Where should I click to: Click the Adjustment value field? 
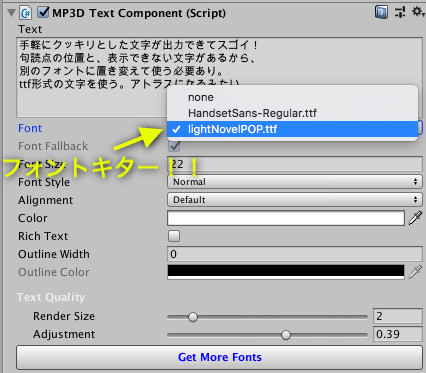(x=398, y=334)
